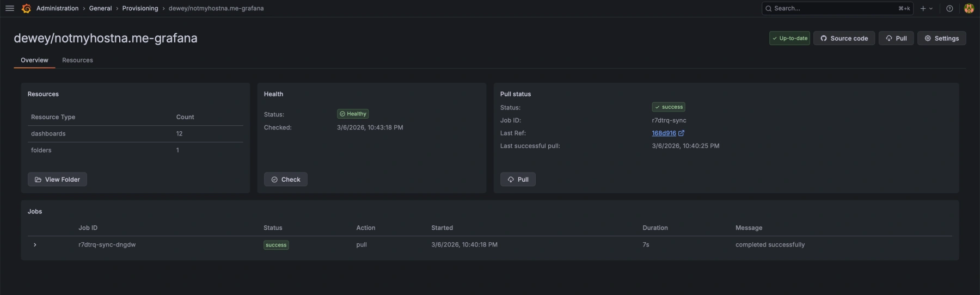Click the Healthy status badge
This screenshot has height=295, width=980.
(x=353, y=114)
